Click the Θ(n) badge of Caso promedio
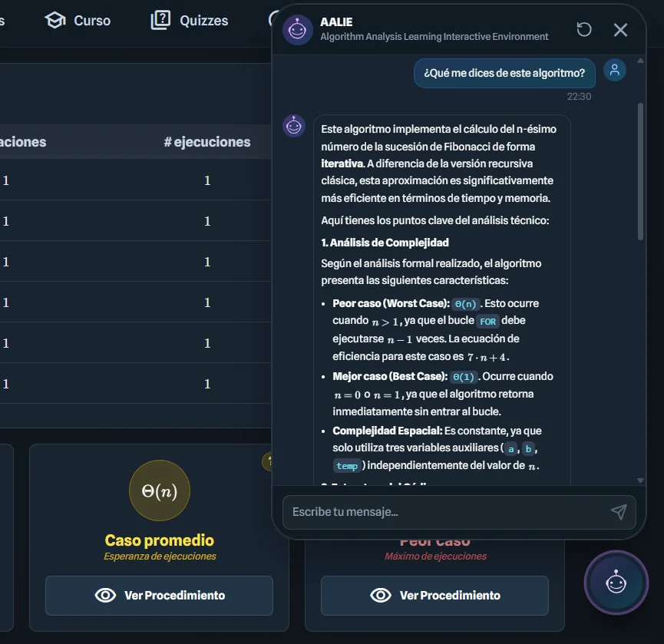The image size is (664, 644). (160, 490)
